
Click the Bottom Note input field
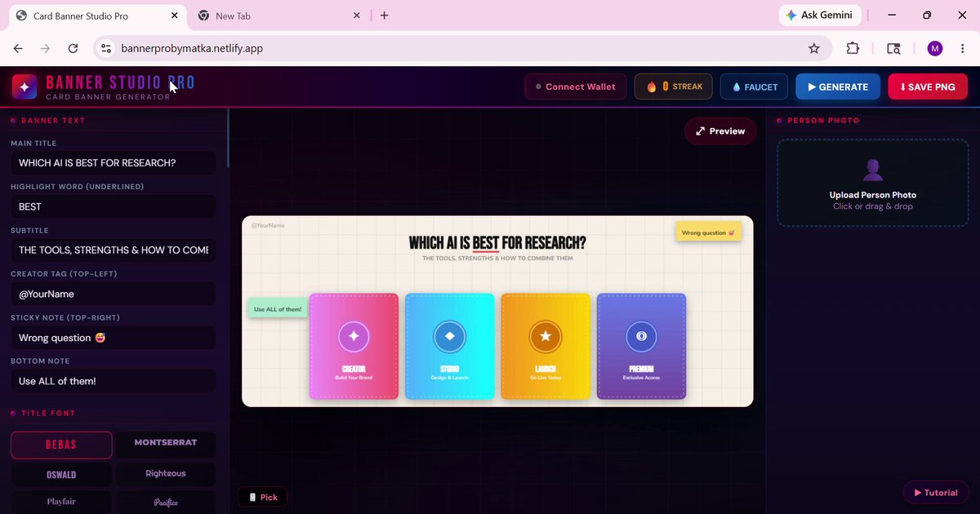click(114, 381)
